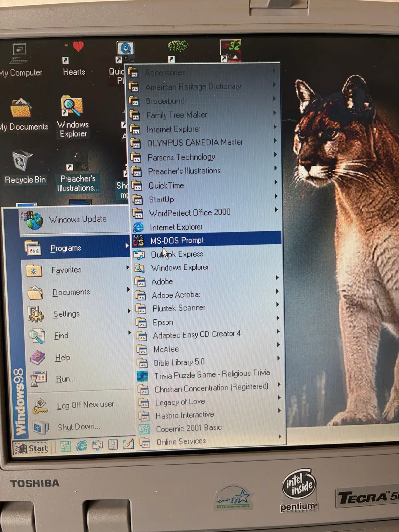399x532 pixels.
Task: Click the Windows Update globe icon
Action: [33, 220]
